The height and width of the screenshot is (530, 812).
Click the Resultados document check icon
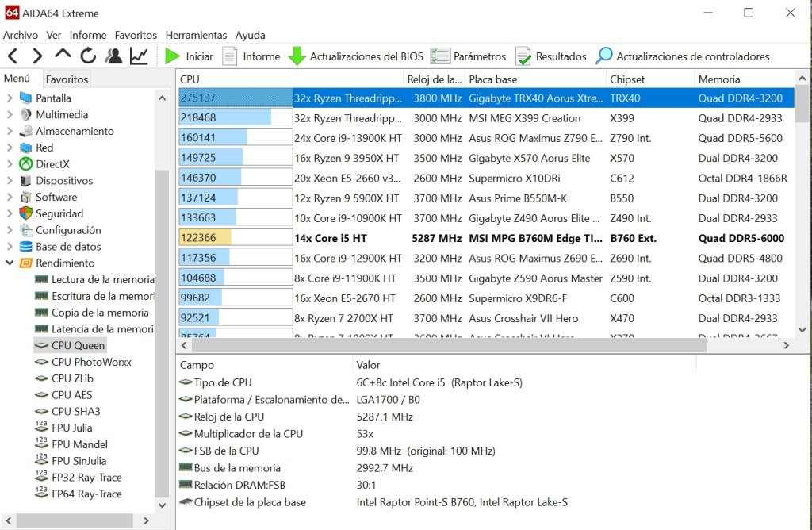pyautogui.click(x=523, y=56)
